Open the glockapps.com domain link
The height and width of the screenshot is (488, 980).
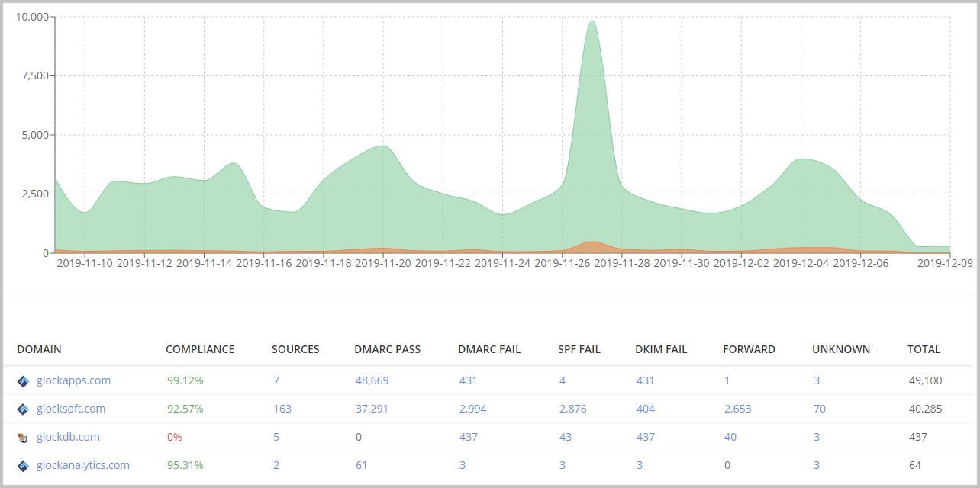[73, 380]
